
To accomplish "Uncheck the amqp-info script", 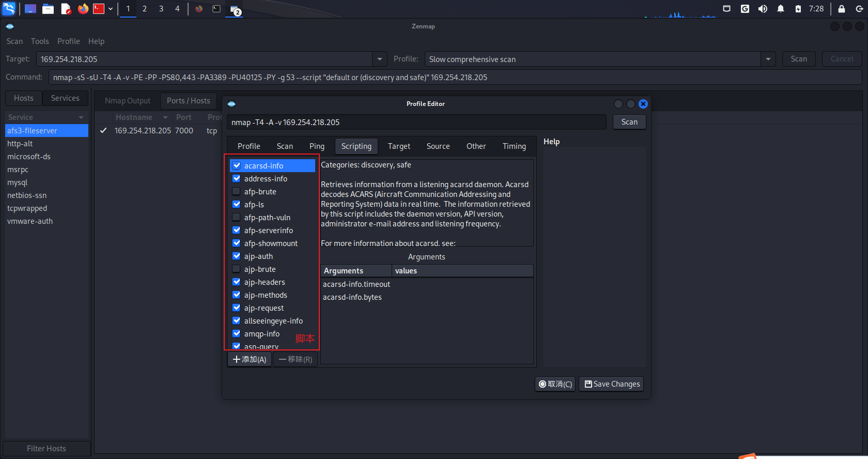I will click(x=237, y=333).
